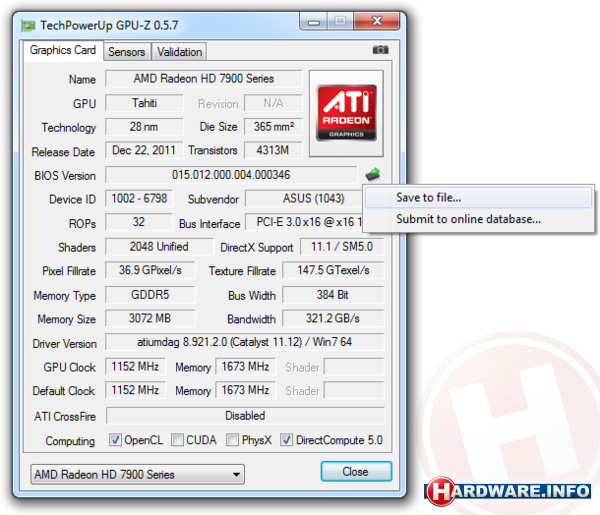The height and width of the screenshot is (515, 600).
Task: Select the Graphics Card tab
Action: coord(62,50)
